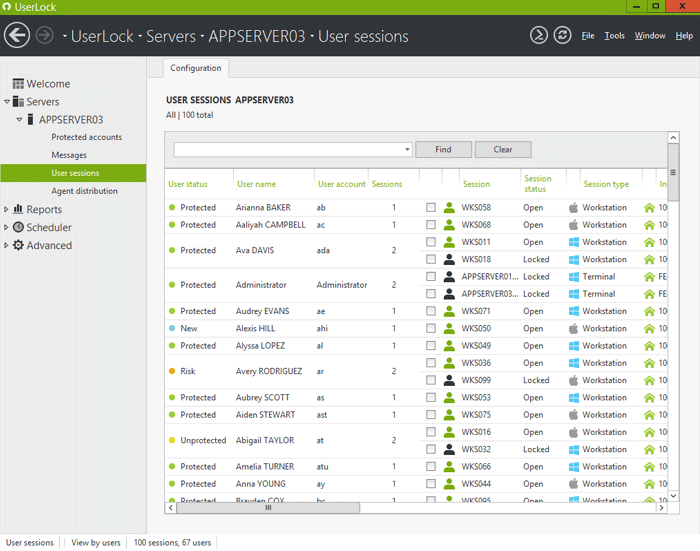Click the Administrator user name cell
This screenshot has width=700, height=551.
(x=261, y=285)
